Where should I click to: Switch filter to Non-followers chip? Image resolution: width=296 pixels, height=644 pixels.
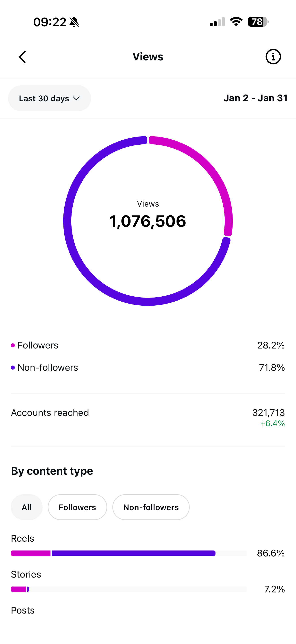coord(151,507)
